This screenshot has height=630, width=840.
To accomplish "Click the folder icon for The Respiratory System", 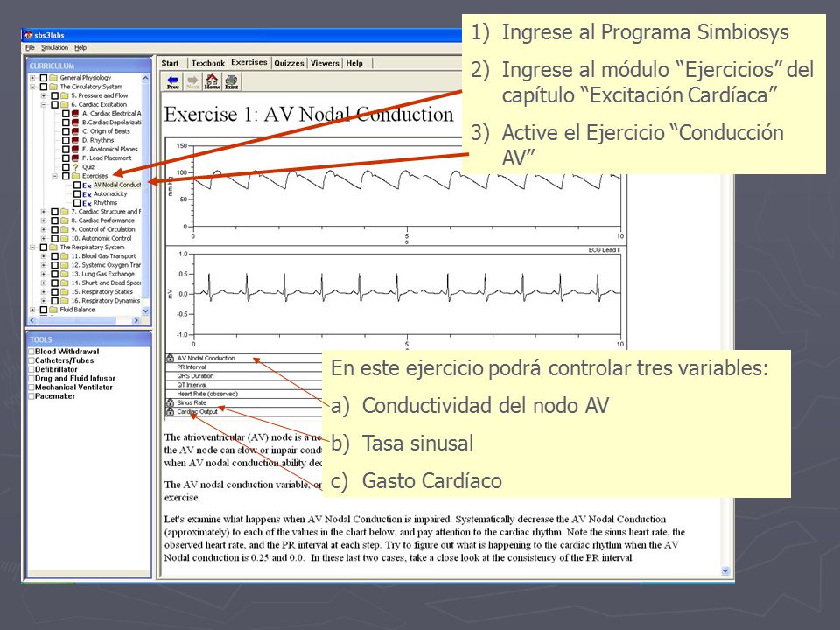I will (53, 247).
